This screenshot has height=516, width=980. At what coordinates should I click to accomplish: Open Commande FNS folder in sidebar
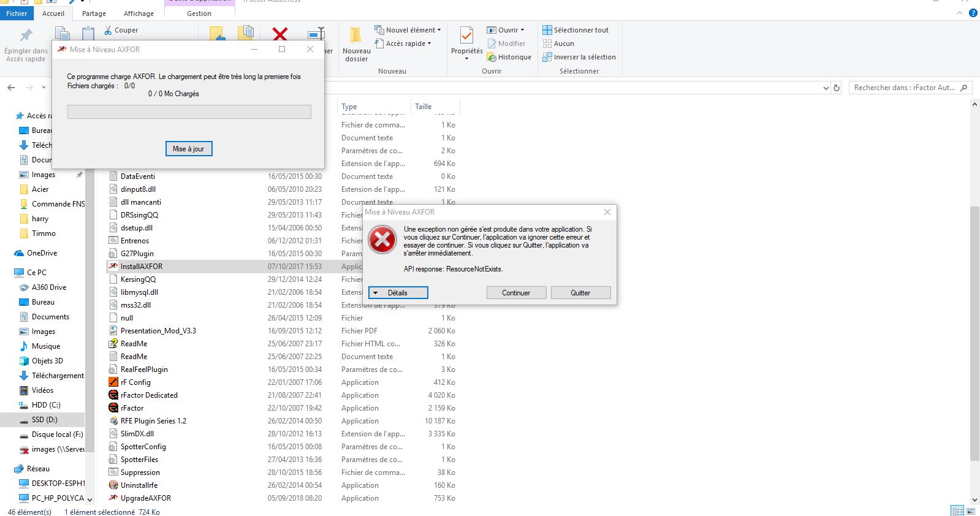coord(58,204)
